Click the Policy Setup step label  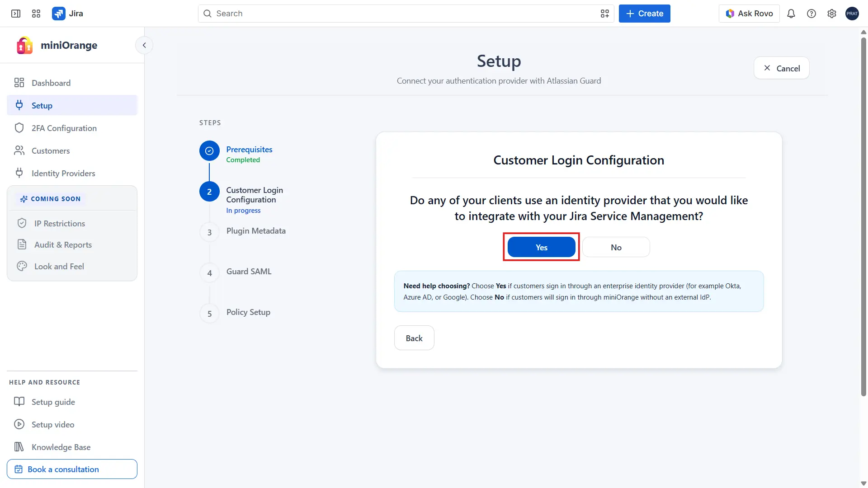(248, 312)
